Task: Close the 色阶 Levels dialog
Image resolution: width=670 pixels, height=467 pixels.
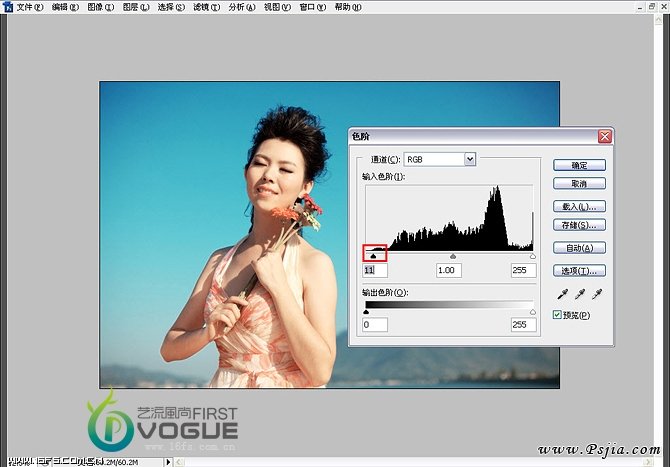Action: coord(605,136)
